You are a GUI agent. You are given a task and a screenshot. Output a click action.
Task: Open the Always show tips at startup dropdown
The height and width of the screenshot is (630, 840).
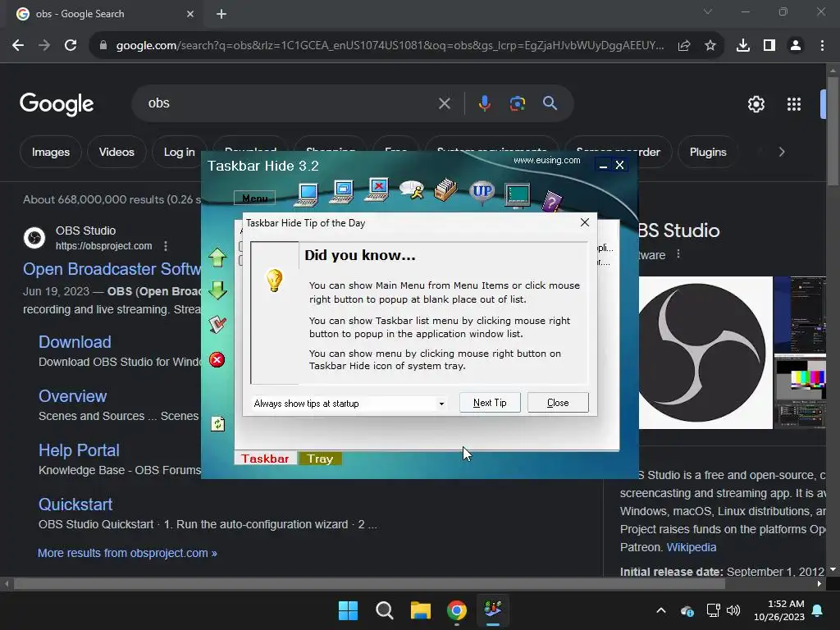[349, 404]
